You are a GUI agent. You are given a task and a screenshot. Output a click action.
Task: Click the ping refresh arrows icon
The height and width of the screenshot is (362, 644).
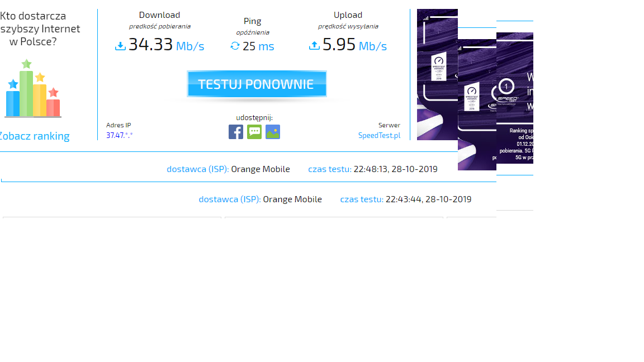pos(235,46)
